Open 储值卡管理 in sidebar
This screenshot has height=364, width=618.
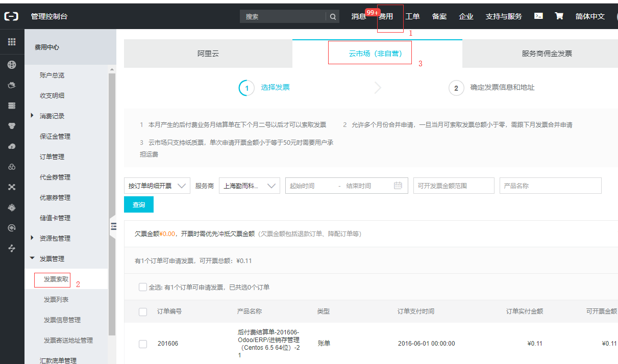(55, 218)
